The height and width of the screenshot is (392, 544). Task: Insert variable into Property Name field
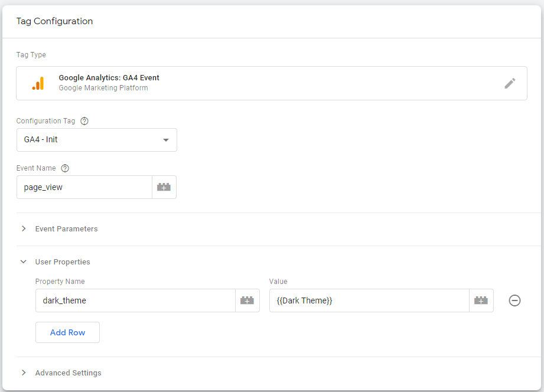pyautogui.click(x=247, y=300)
